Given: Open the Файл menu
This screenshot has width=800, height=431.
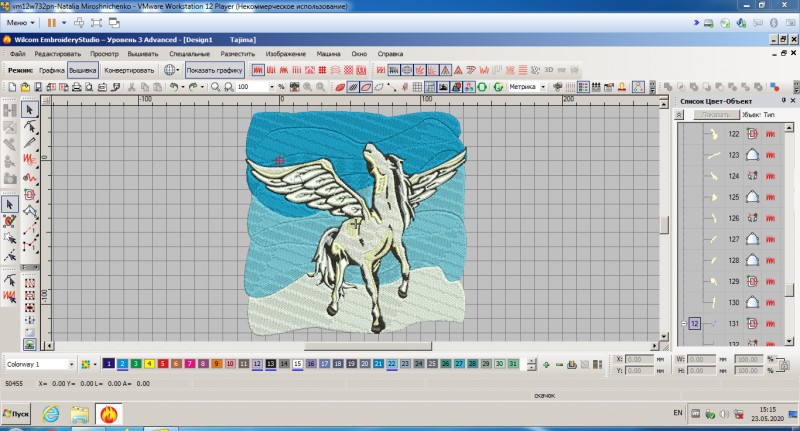Looking at the screenshot, I should (17, 54).
